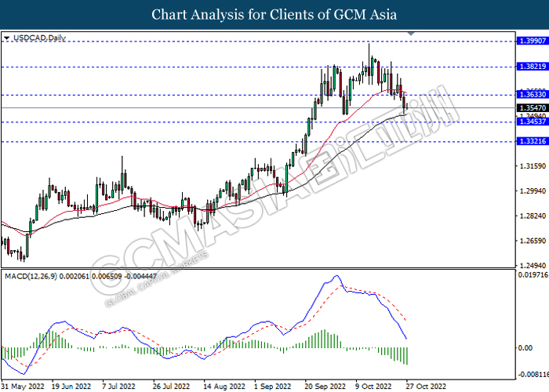Select the 1.33216 support level label
The width and height of the screenshot is (549, 392).
[x=533, y=141]
